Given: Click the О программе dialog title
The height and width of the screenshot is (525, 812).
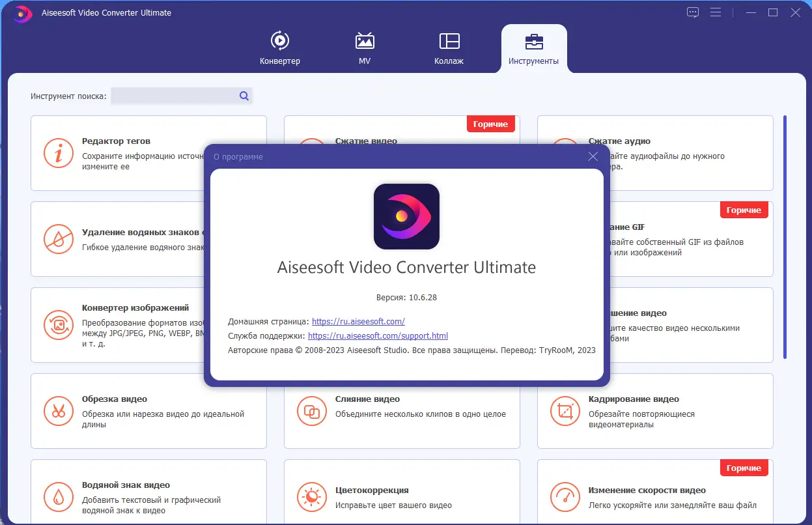Looking at the screenshot, I should click(x=238, y=157).
